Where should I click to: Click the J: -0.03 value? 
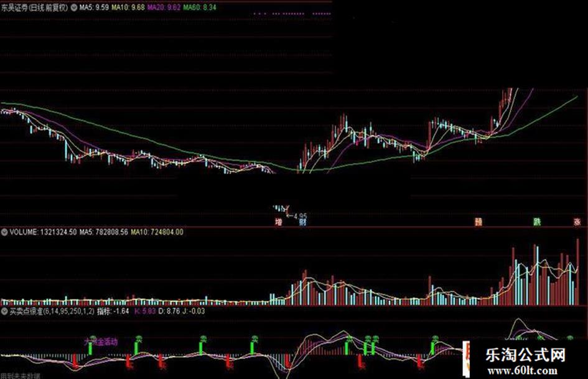(194, 311)
